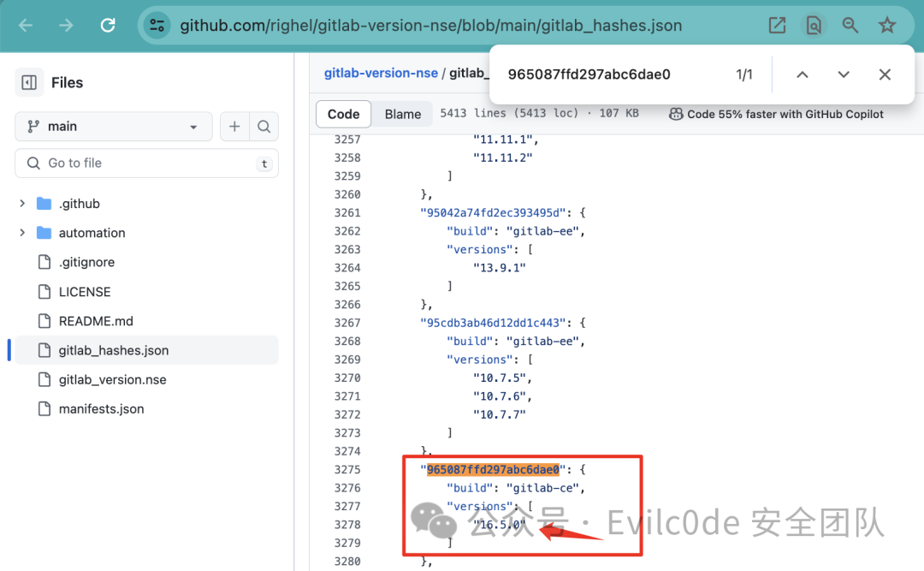Focus the Go to file input
The height and width of the screenshot is (571, 924).
click(147, 163)
